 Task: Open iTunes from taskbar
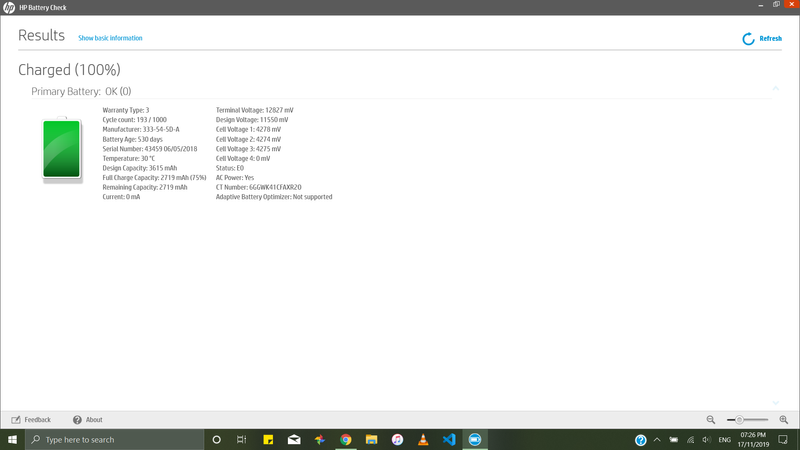[x=397, y=439]
